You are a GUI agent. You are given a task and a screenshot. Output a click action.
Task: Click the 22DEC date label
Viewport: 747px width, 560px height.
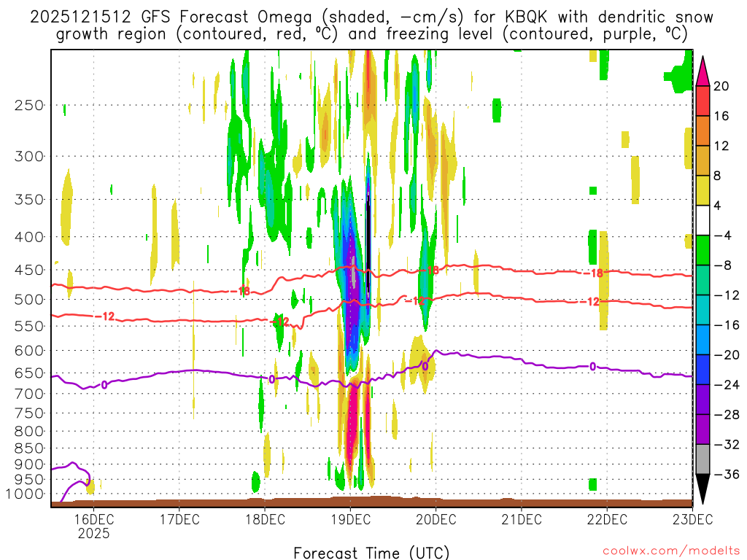click(x=607, y=518)
